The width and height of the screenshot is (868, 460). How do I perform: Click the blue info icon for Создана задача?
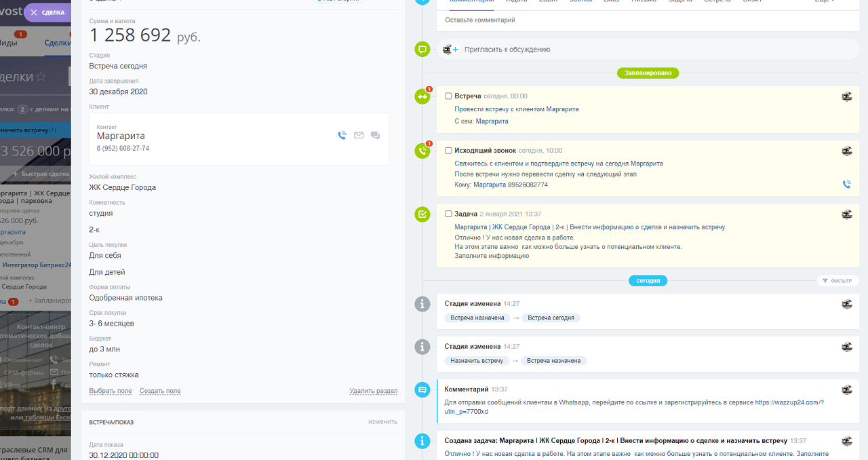422,441
